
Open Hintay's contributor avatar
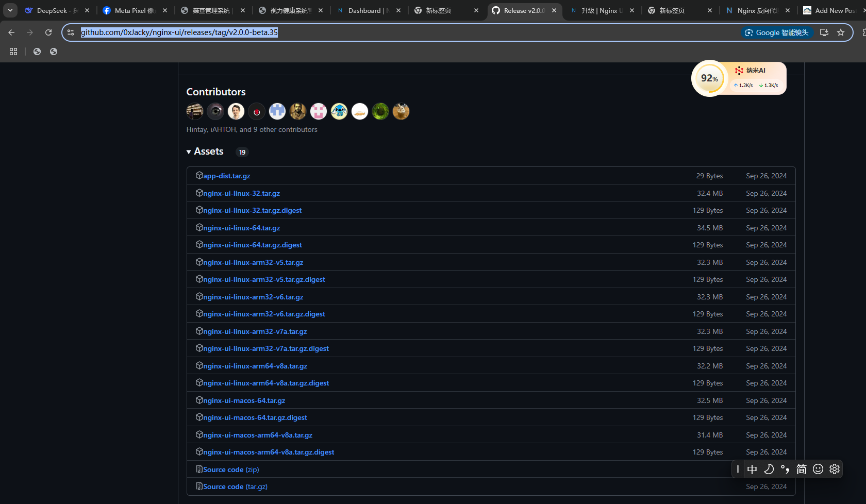pos(195,111)
